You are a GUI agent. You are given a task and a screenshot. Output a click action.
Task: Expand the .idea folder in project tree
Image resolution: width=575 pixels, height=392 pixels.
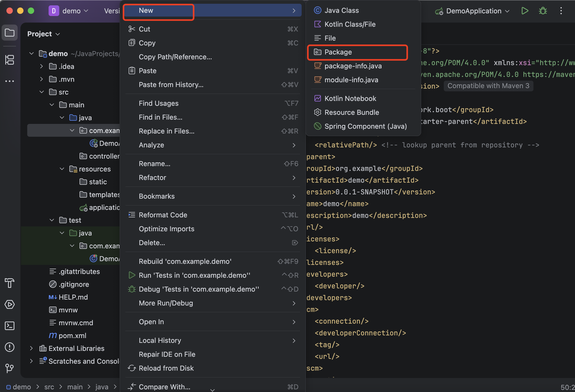click(x=41, y=66)
